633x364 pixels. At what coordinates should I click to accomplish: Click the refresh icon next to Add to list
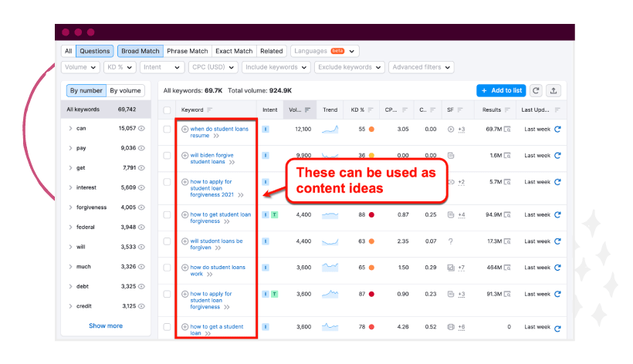click(x=536, y=90)
